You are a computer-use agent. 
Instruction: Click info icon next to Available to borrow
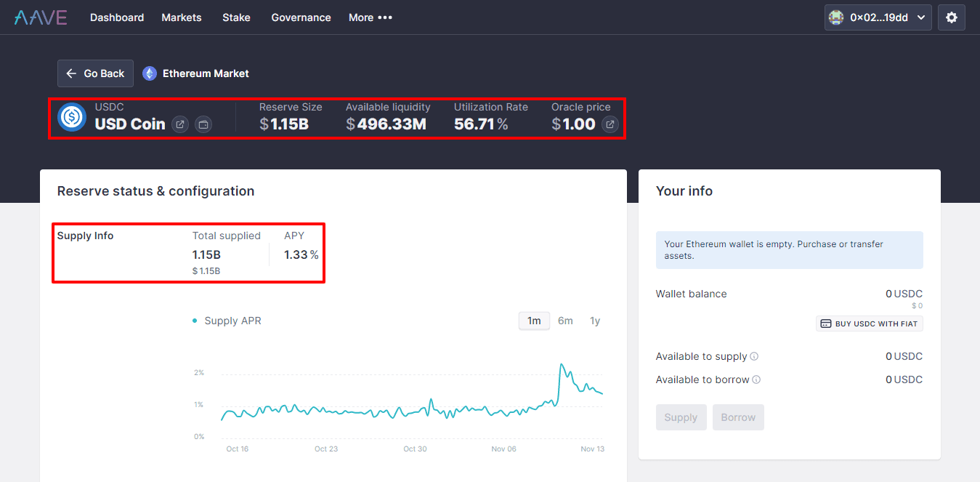[x=756, y=379]
